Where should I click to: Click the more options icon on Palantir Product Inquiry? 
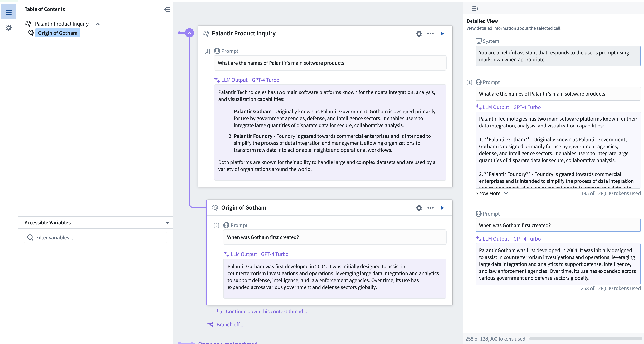coord(430,33)
